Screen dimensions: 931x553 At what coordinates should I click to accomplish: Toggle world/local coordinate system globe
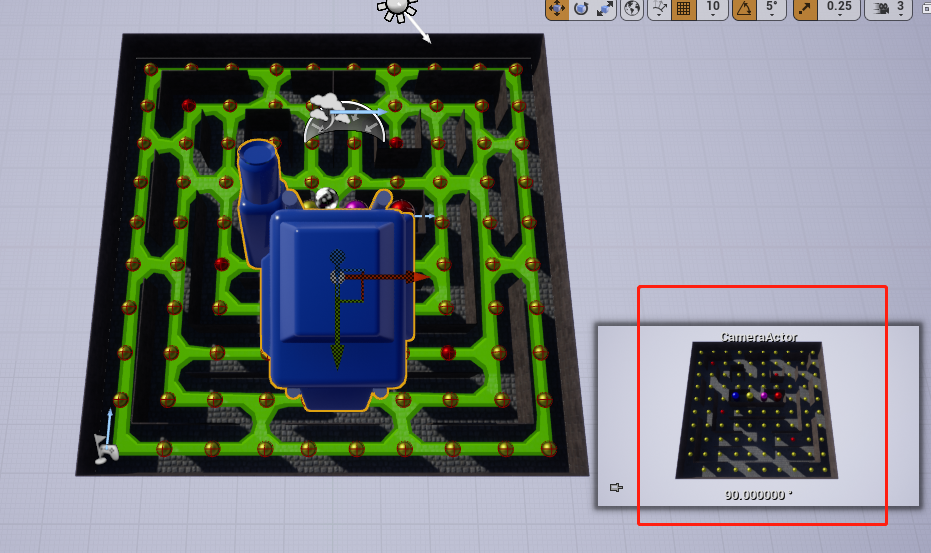[x=632, y=8]
